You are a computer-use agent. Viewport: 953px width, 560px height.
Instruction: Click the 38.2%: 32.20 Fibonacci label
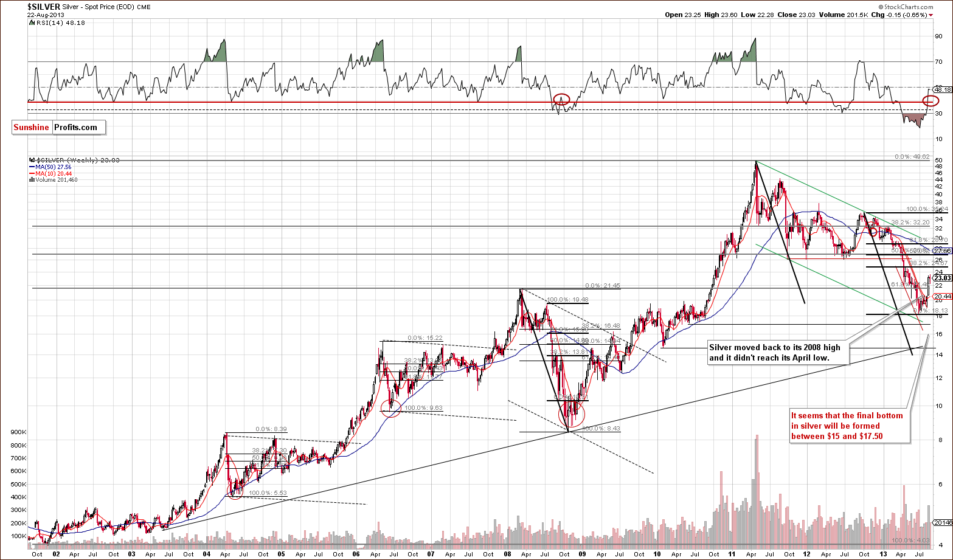point(911,223)
